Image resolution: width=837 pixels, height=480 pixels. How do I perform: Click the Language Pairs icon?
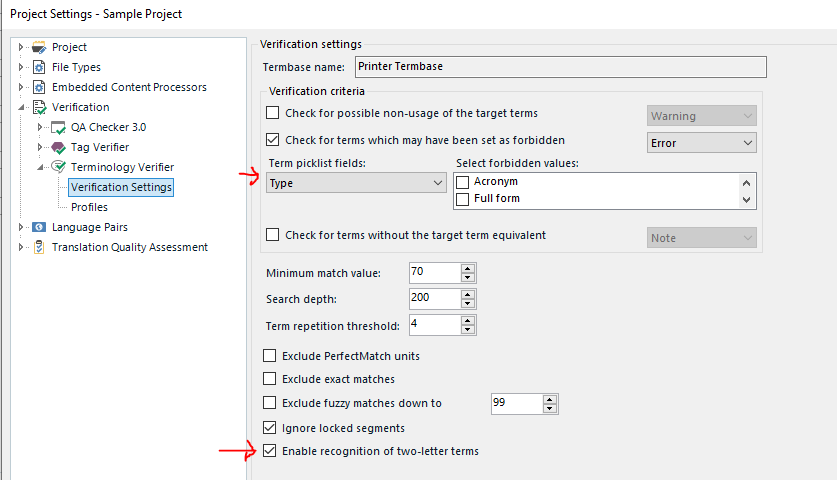[39, 227]
